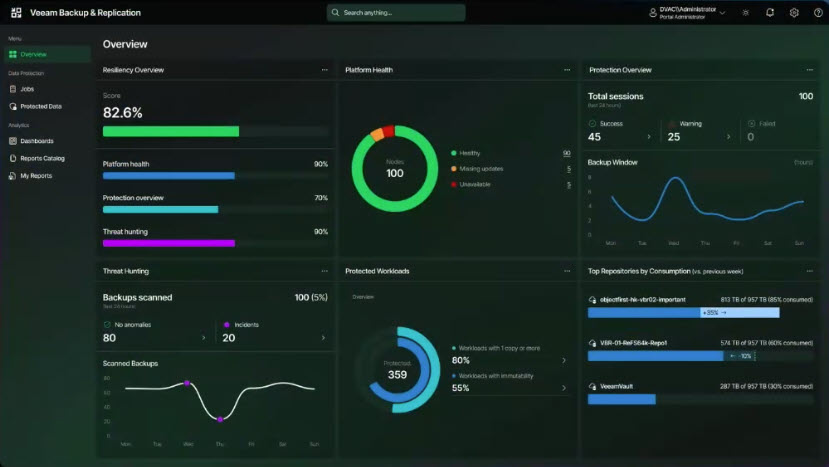Click the Threat hunting purple progress bar
Viewport: 829px width, 467px height.
169,243
